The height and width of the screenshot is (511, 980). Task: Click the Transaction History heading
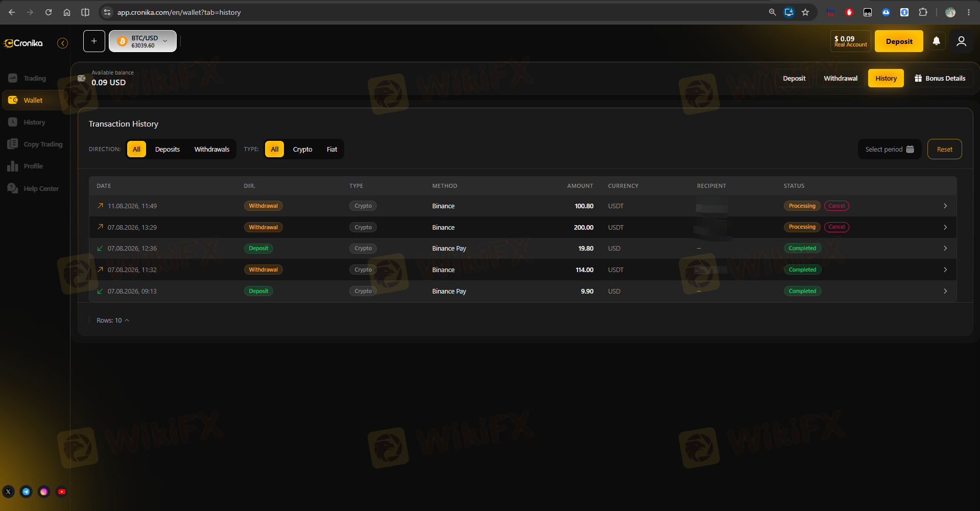pos(124,124)
